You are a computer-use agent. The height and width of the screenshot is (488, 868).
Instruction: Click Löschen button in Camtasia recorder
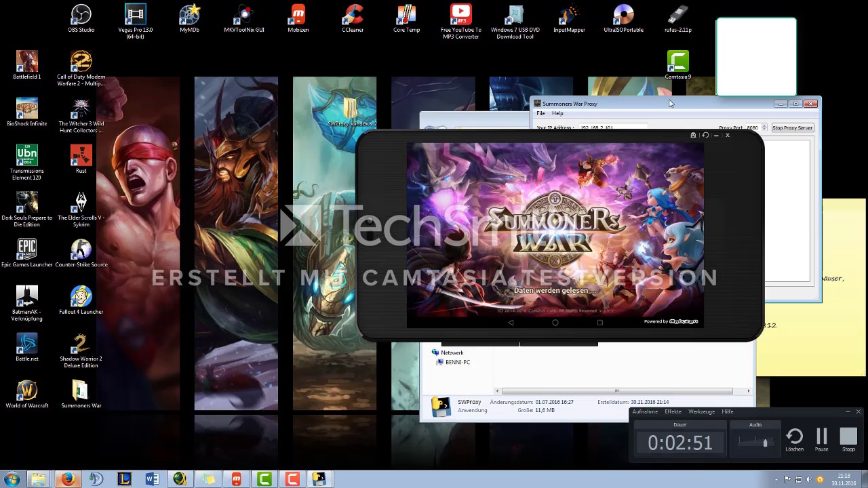click(794, 440)
